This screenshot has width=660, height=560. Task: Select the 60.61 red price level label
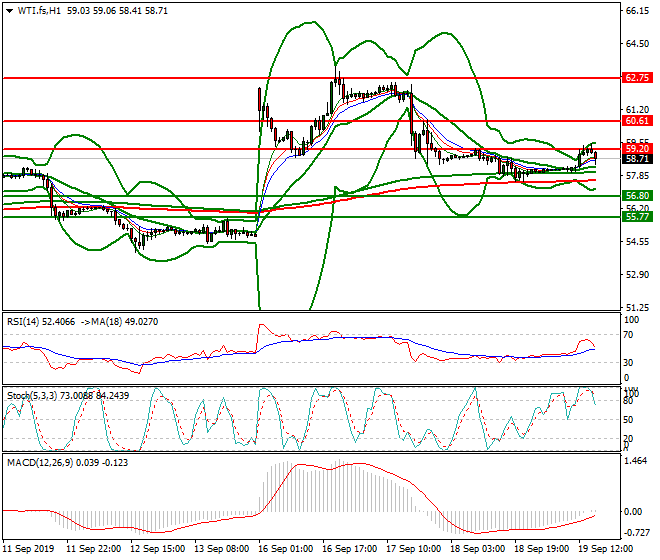coord(637,121)
